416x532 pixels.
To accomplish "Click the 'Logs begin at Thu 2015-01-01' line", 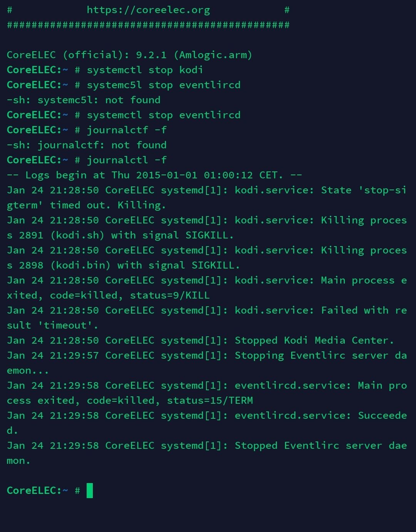I will click(x=154, y=175).
